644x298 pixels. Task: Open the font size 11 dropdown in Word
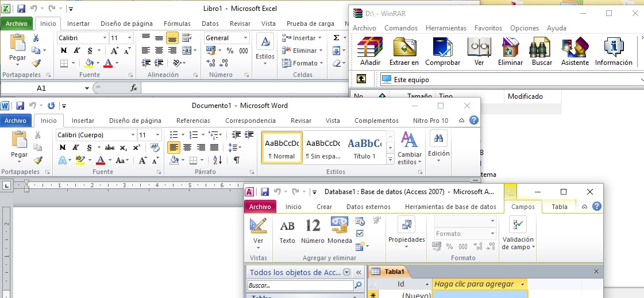tap(158, 134)
